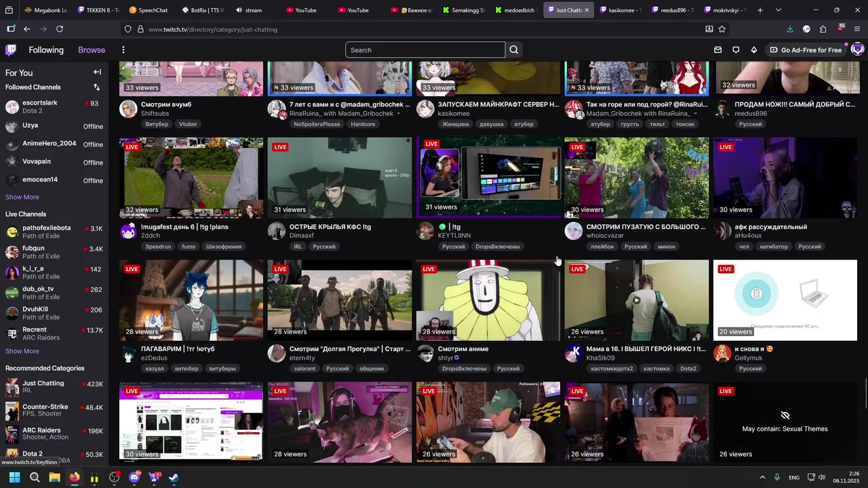Click the NoSpoilersPlease tag
Viewport: 868px width, 488px height.
pos(316,124)
